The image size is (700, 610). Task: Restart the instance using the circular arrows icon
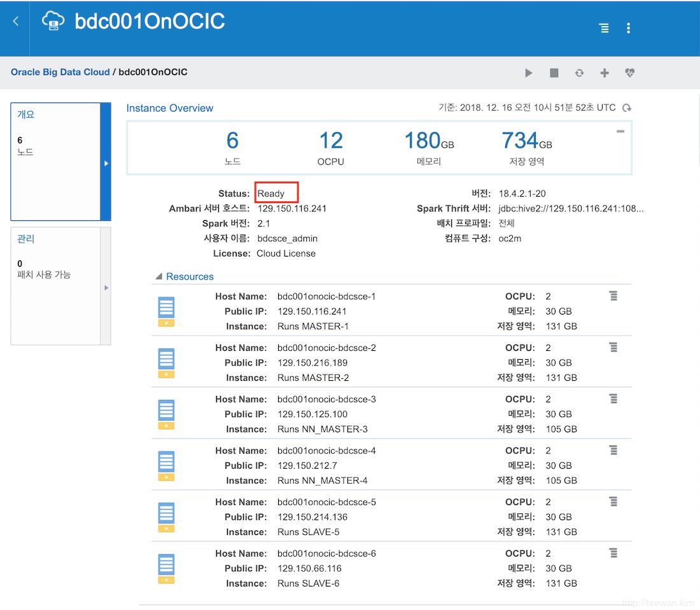click(579, 73)
